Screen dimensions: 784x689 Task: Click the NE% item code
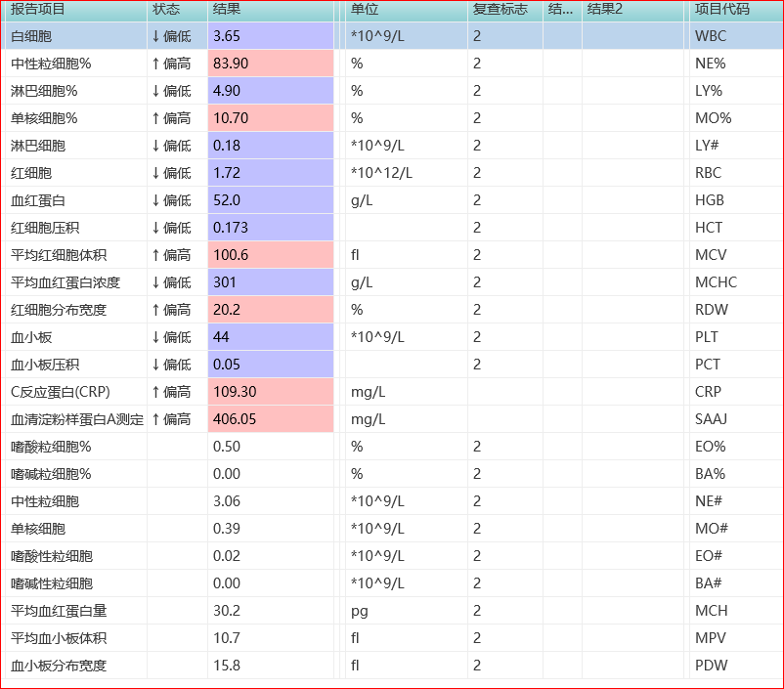coord(710,64)
